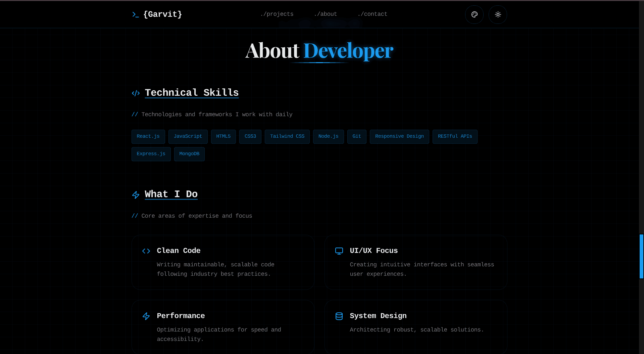Click the lightning bolt icon beside What I Do
The height and width of the screenshot is (354, 644).
click(x=136, y=195)
